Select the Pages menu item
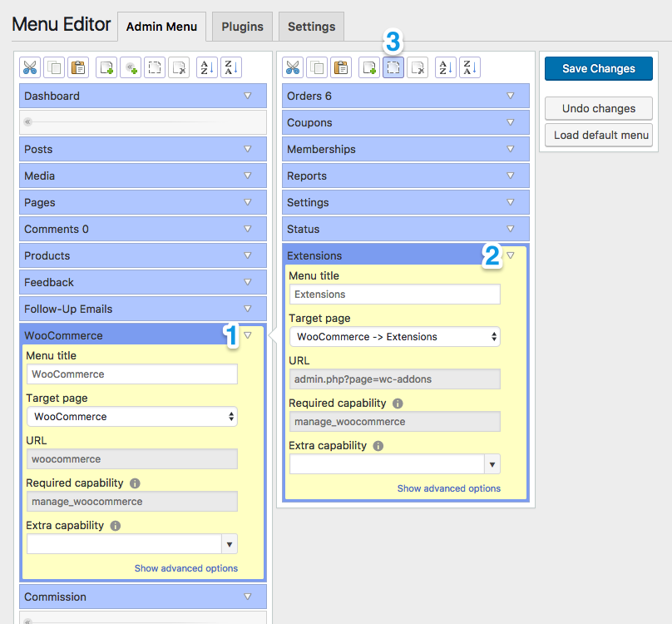Viewport: 672px width, 624px height. click(143, 202)
